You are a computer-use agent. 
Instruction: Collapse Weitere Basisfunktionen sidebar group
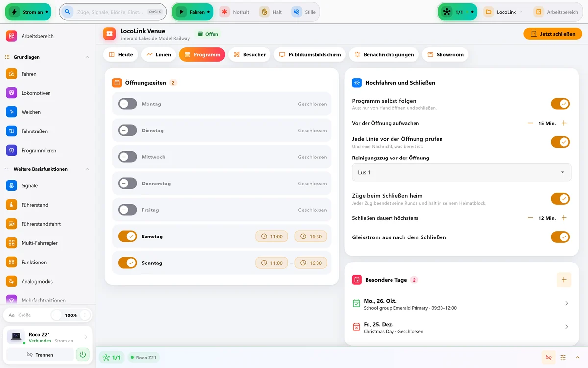point(87,169)
